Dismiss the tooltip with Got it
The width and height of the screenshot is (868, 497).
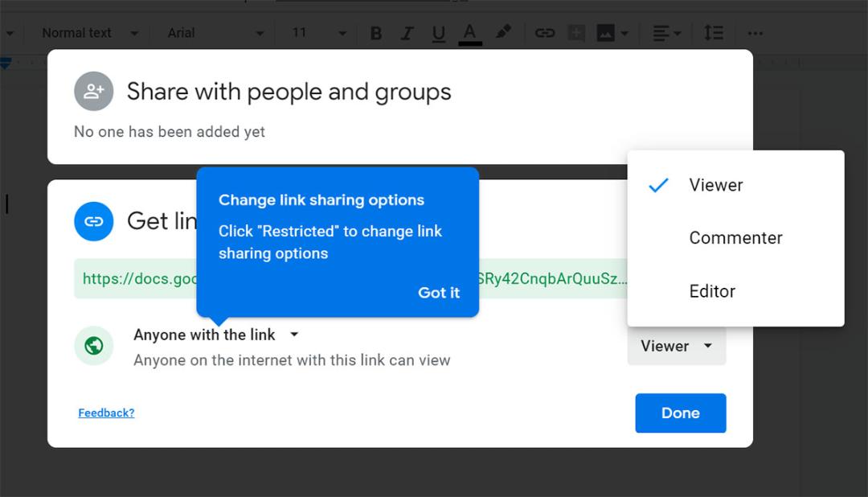pyautogui.click(x=439, y=293)
